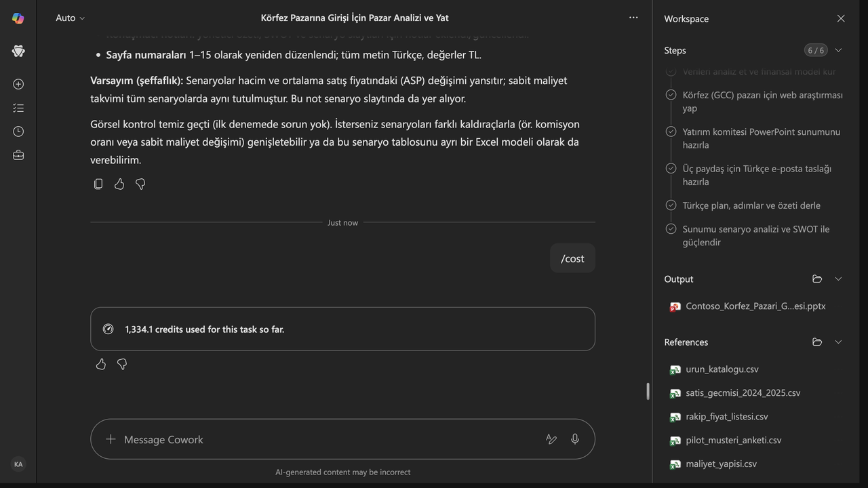Click checkmark for 'Körfez (GCC) pazarı' step

click(671, 95)
